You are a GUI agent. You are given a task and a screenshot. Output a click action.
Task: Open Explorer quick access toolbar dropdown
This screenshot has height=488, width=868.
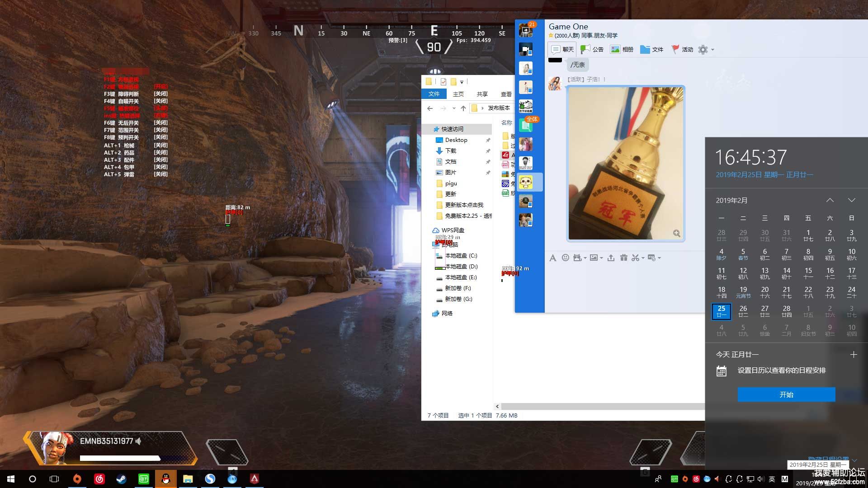pos(462,82)
